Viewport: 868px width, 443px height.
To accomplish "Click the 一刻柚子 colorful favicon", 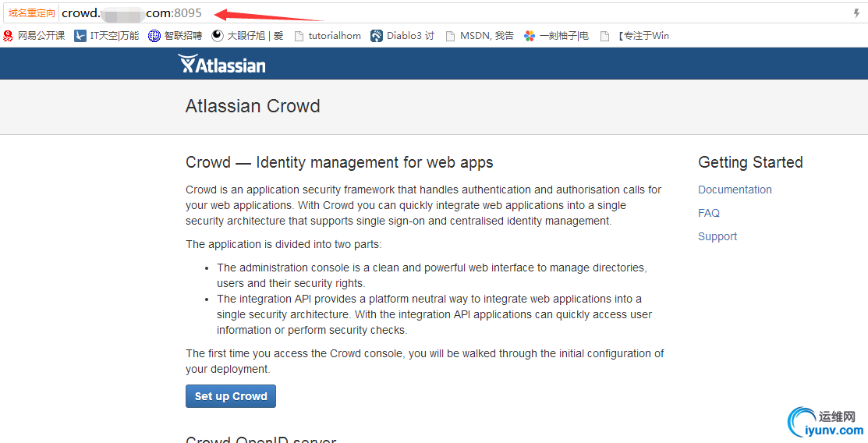I will click(x=530, y=36).
